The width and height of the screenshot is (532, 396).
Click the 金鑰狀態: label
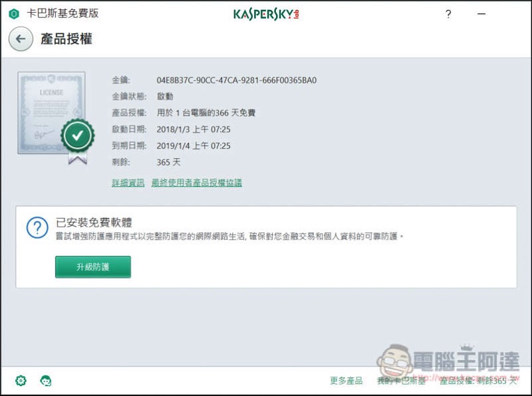point(129,96)
